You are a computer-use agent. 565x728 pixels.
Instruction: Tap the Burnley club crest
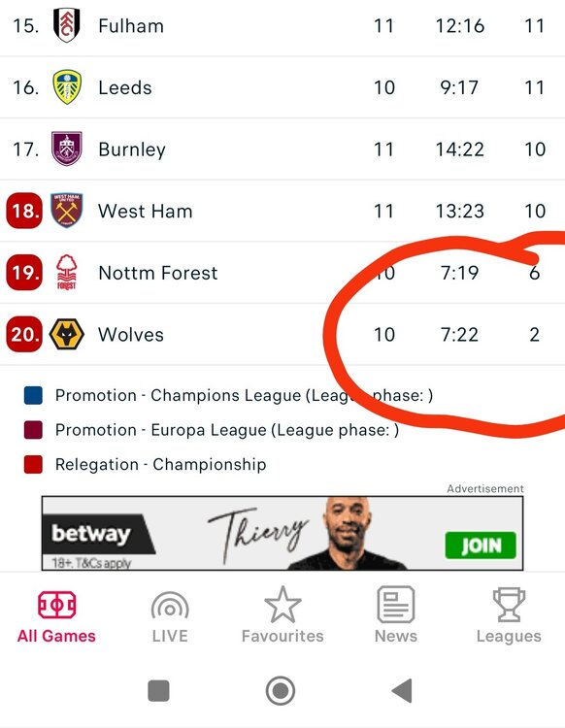click(67, 149)
